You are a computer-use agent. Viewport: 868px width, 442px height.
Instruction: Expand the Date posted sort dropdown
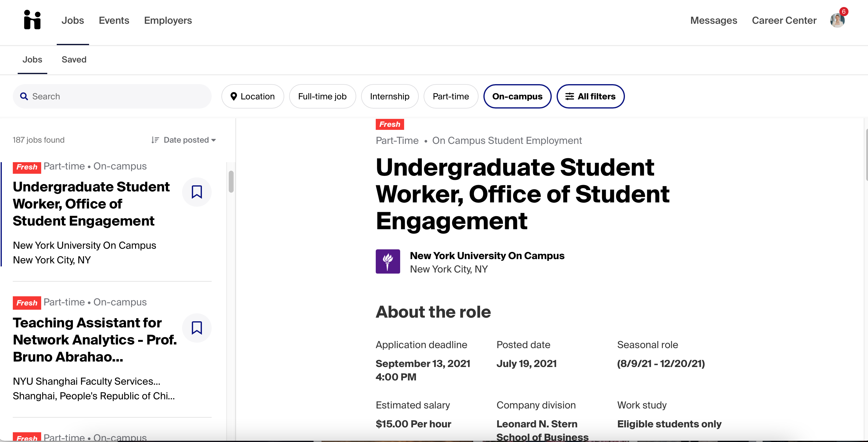(190, 140)
